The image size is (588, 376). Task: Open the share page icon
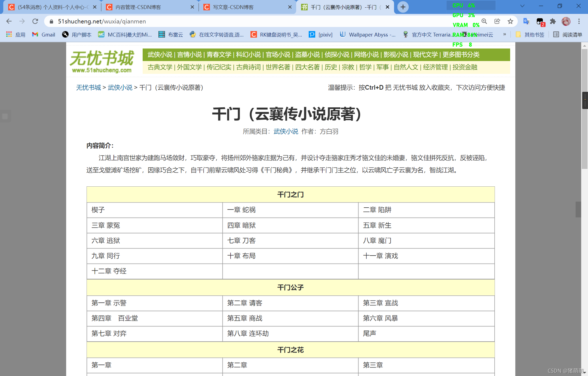click(497, 21)
